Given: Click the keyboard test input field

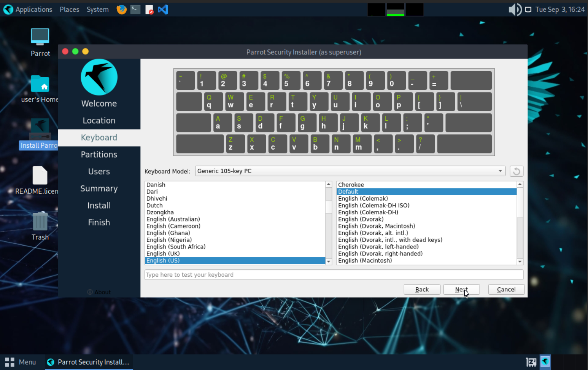Looking at the screenshot, I should point(334,275).
